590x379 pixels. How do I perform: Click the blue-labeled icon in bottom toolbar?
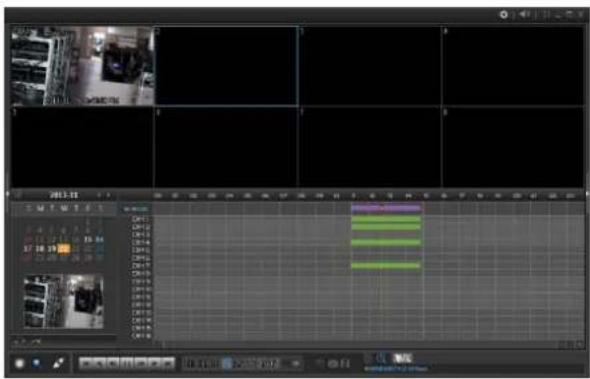(x=381, y=358)
